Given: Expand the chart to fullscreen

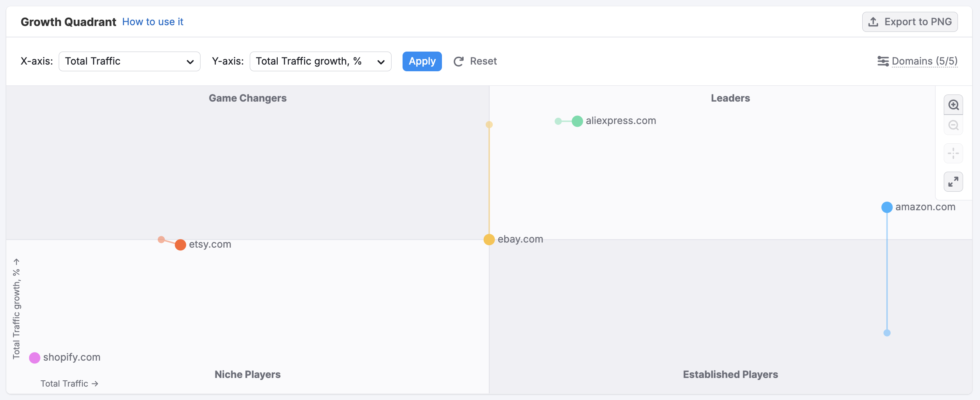Looking at the screenshot, I should (x=953, y=181).
